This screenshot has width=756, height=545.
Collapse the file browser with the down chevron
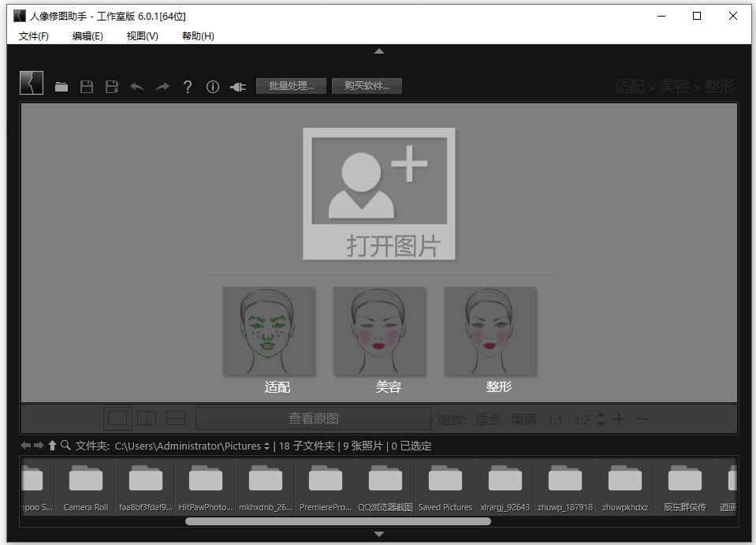[x=379, y=534]
